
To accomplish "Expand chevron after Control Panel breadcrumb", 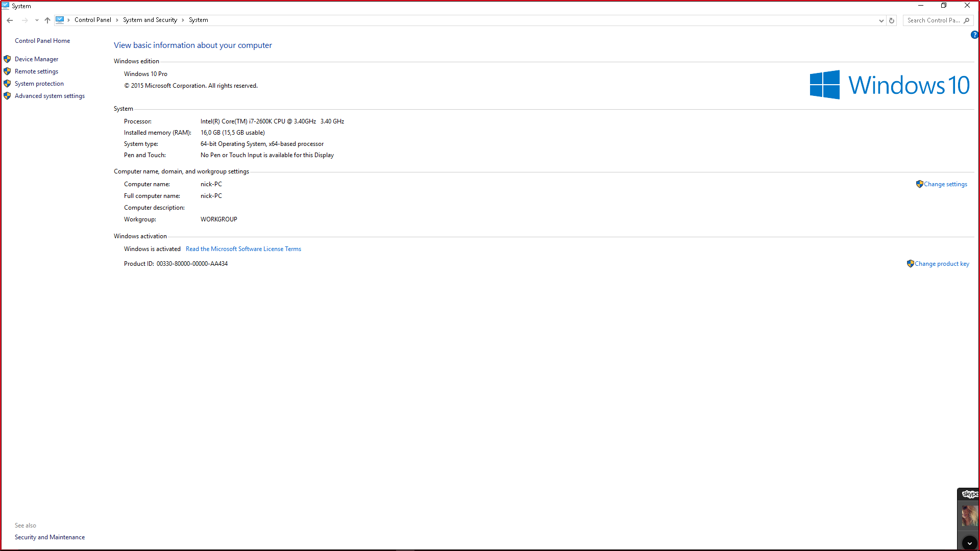I will coord(117,20).
